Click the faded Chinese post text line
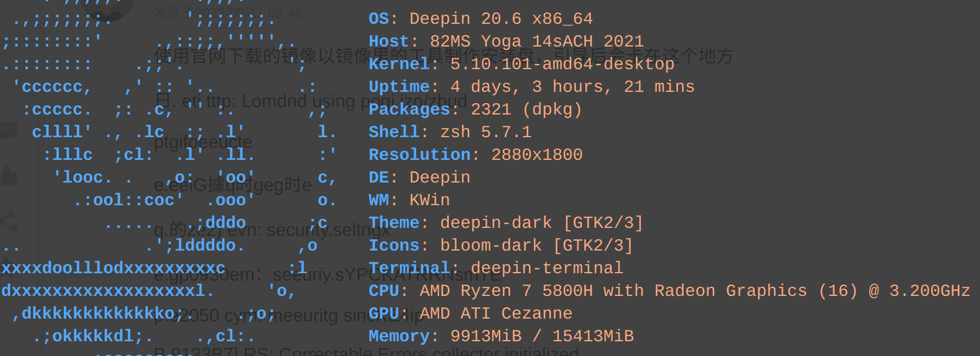This screenshot has height=356, width=980. click(x=443, y=56)
